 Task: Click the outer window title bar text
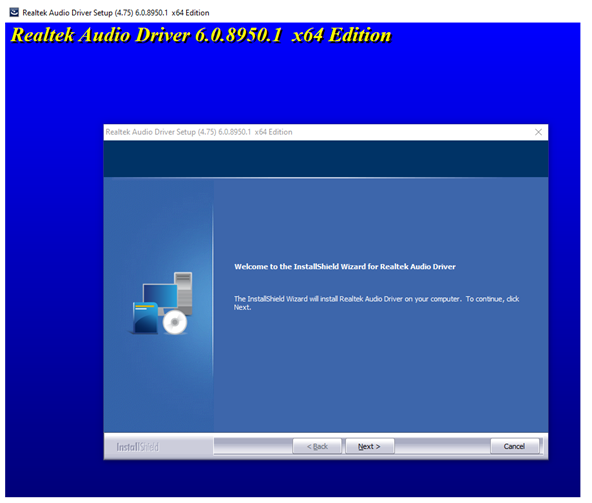116,12
